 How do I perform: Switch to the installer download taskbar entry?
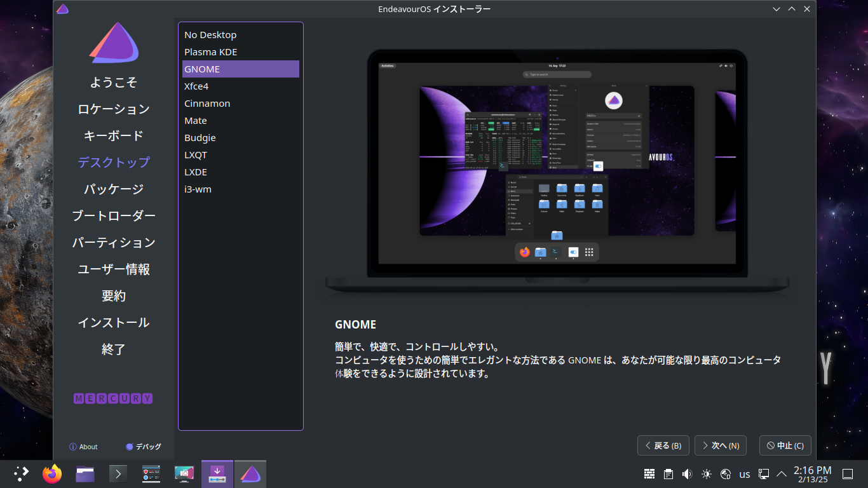pos(217,474)
